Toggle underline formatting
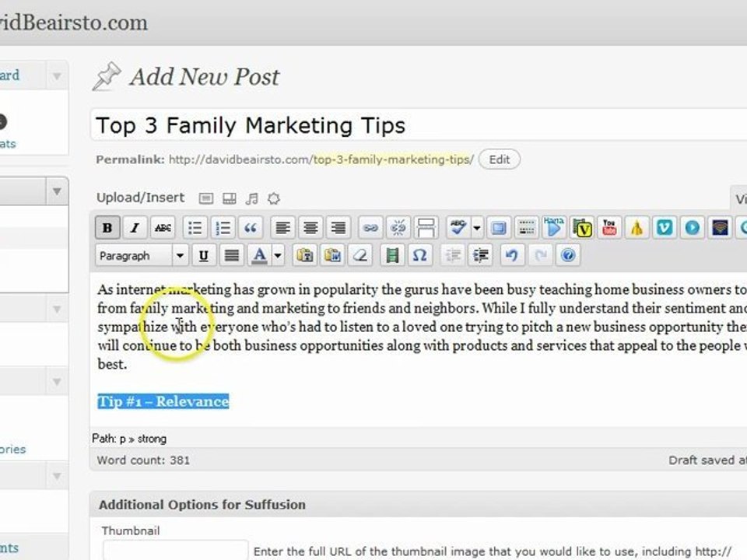This screenshot has height=560, width=747. pos(203,256)
